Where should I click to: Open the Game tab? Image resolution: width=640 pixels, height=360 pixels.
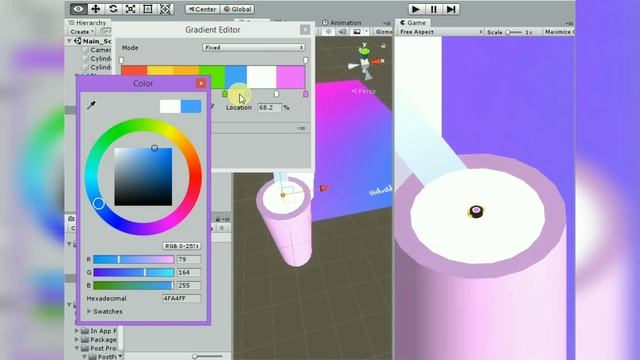click(413, 23)
